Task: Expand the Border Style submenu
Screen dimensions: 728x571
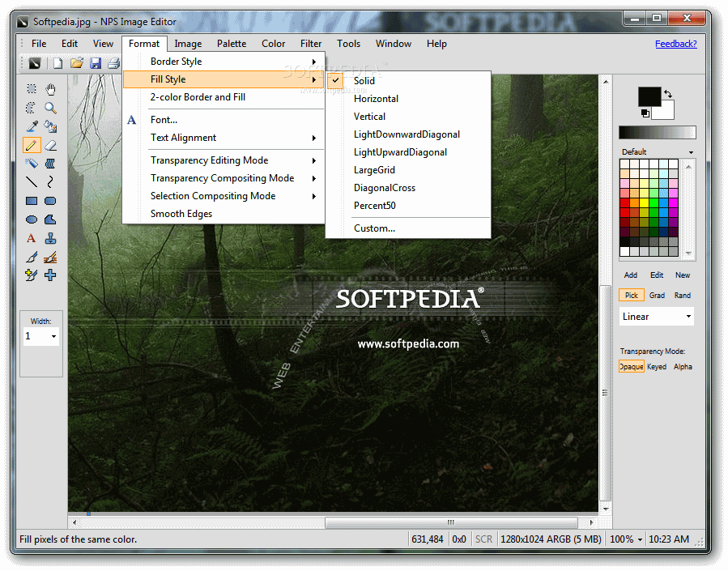Action: click(x=224, y=62)
